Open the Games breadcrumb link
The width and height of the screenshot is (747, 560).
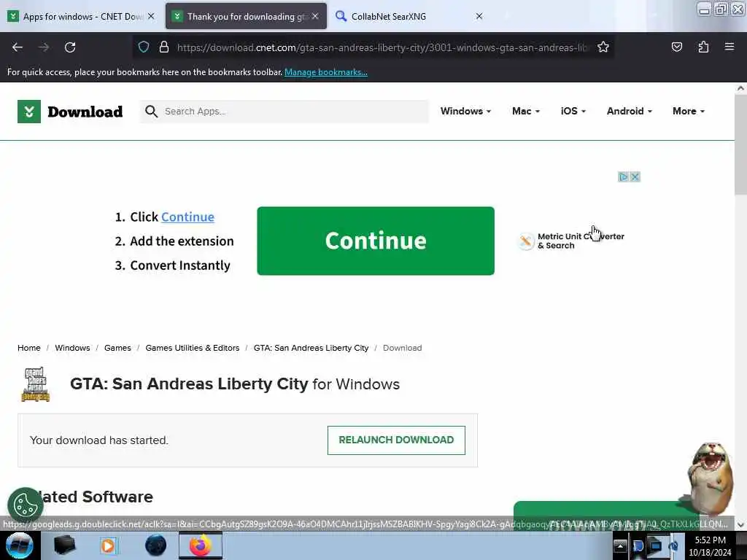(x=117, y=348)
